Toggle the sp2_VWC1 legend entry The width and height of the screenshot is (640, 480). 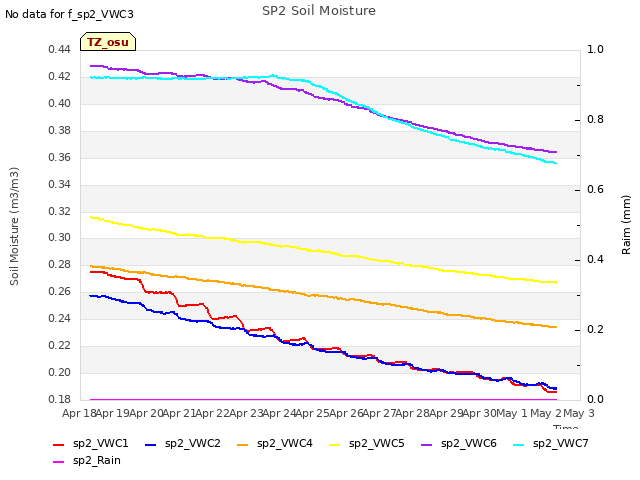[91, 443]
